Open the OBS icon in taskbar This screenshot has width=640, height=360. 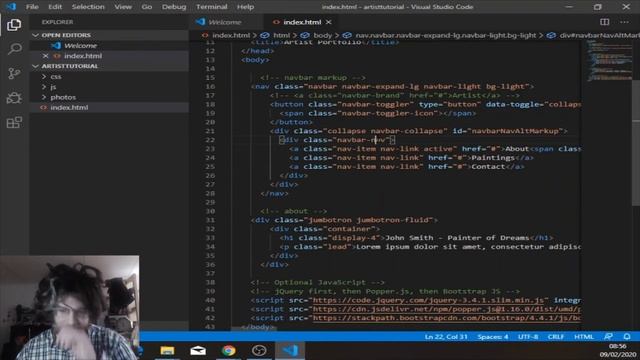pos(259,351)
